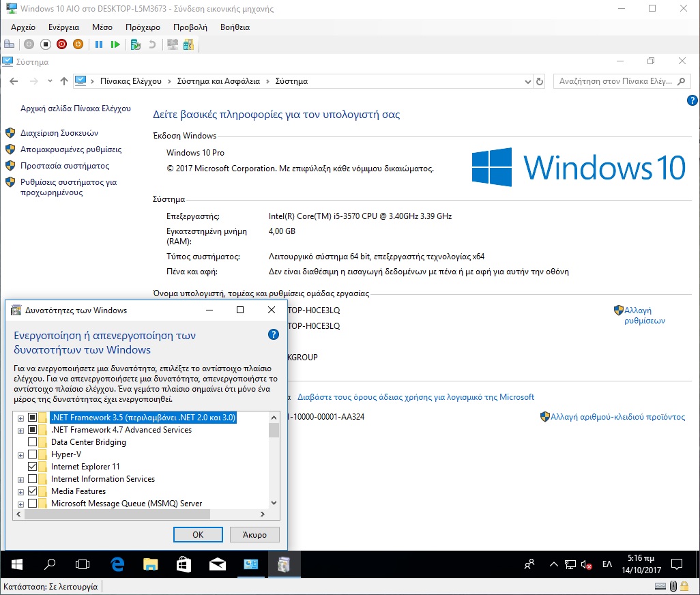The width and height of the screenshot is (700, 595).
Task: Expand the Internet Information Services node
Action: pos(20,480)
